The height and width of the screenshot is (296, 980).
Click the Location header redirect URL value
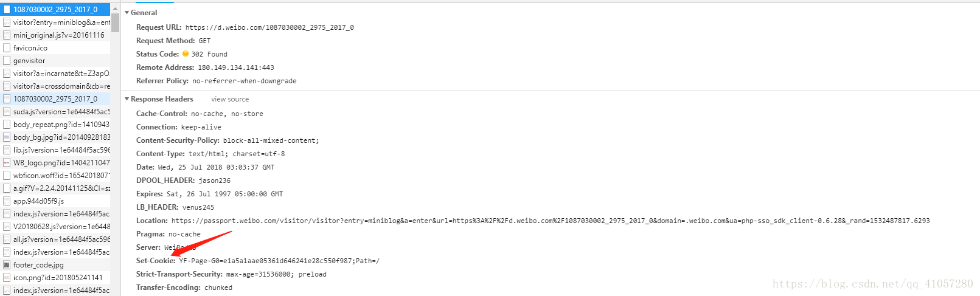(551, 221)
